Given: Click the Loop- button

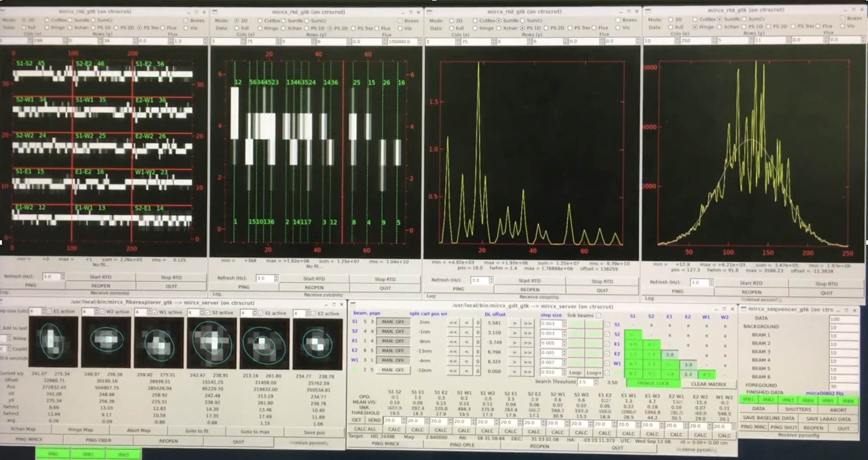Looking at the screenshot, I should pos(575,373).
